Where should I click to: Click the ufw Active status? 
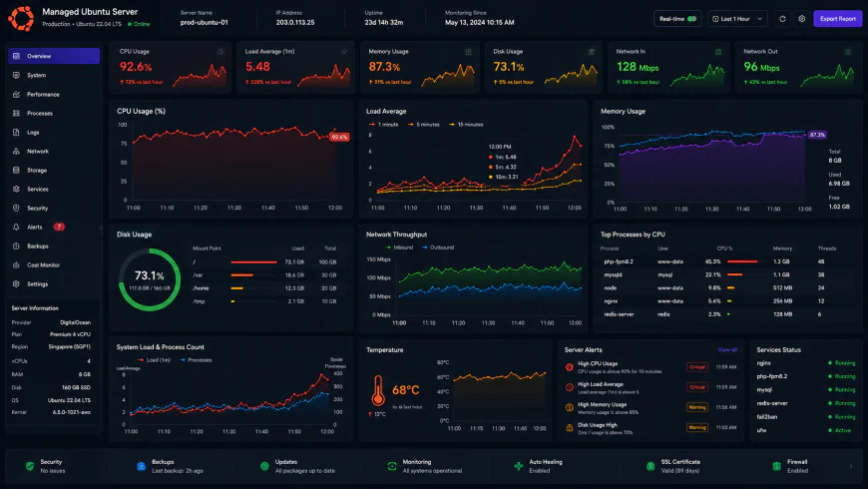840,430
